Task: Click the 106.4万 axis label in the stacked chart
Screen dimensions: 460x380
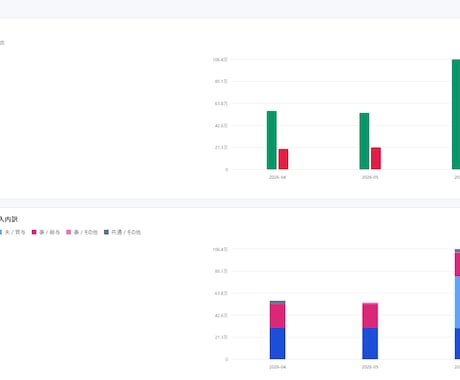Action: pos(220,249)
